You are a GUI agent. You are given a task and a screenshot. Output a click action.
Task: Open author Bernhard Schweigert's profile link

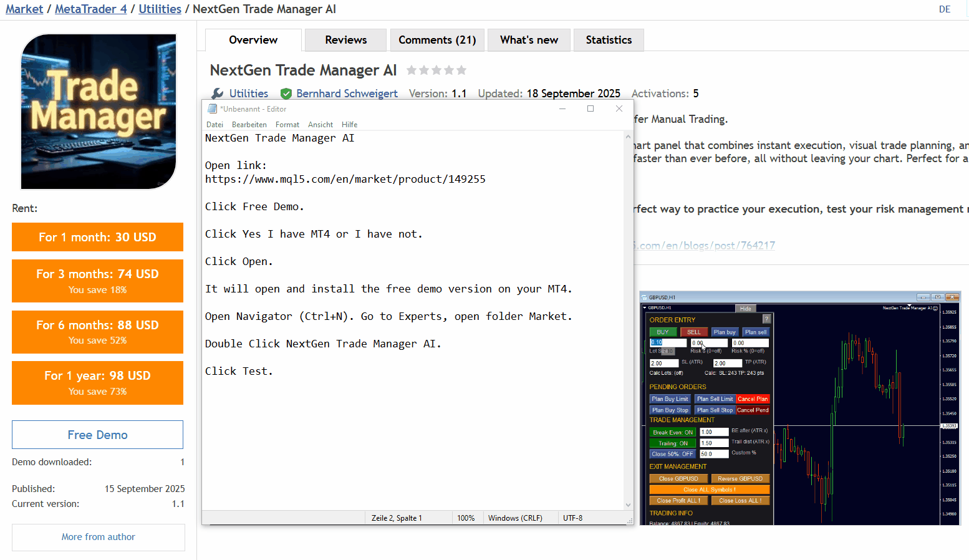point(347,94)
